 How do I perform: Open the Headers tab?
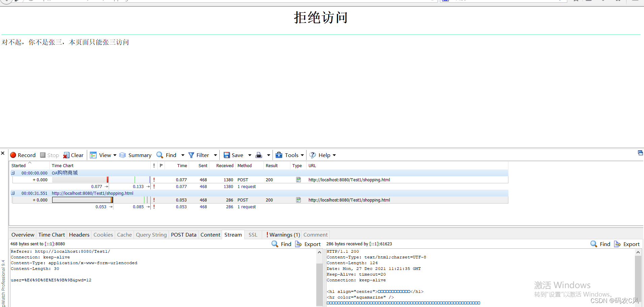79,235
